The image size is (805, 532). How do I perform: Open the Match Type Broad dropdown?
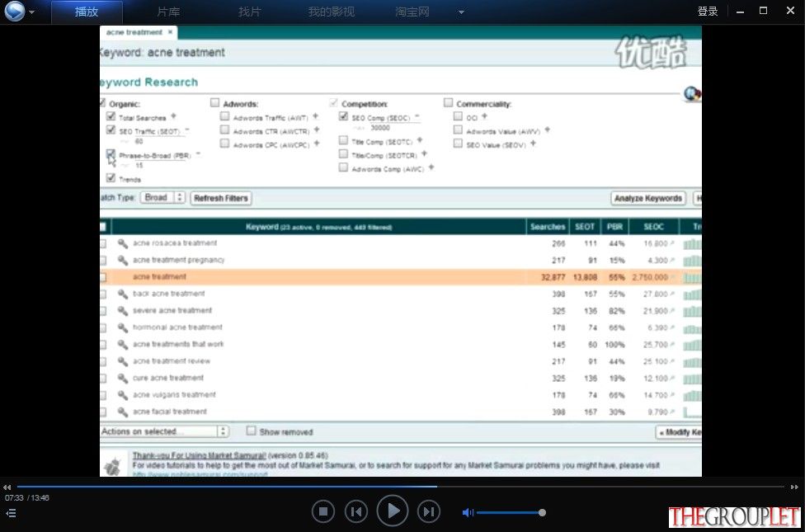163,198
